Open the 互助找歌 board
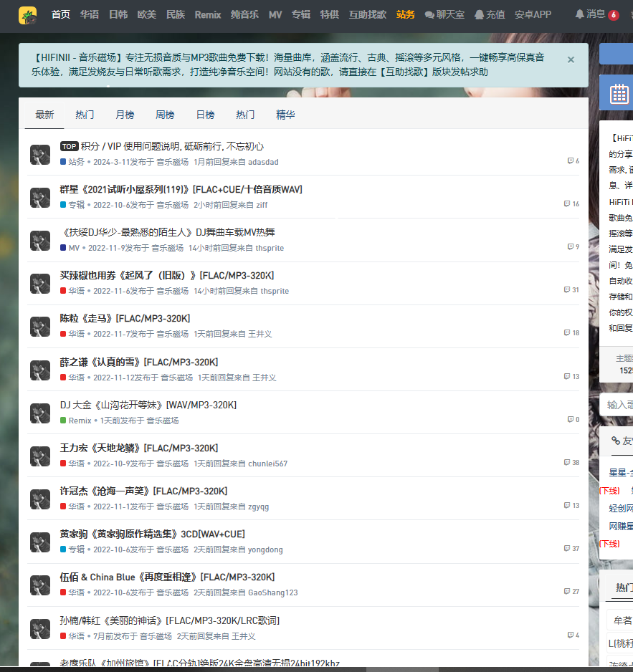Screen dimensions: 633x672 pyautogui.click(x=368, y=14)
